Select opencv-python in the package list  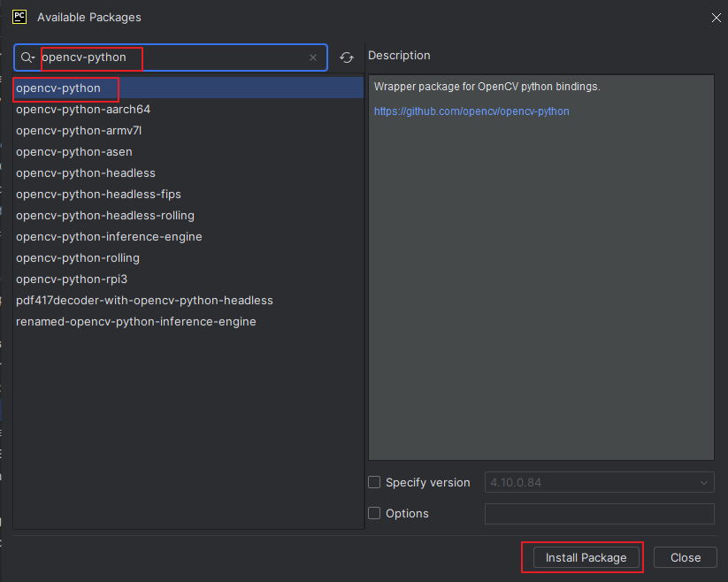(188, 88)
